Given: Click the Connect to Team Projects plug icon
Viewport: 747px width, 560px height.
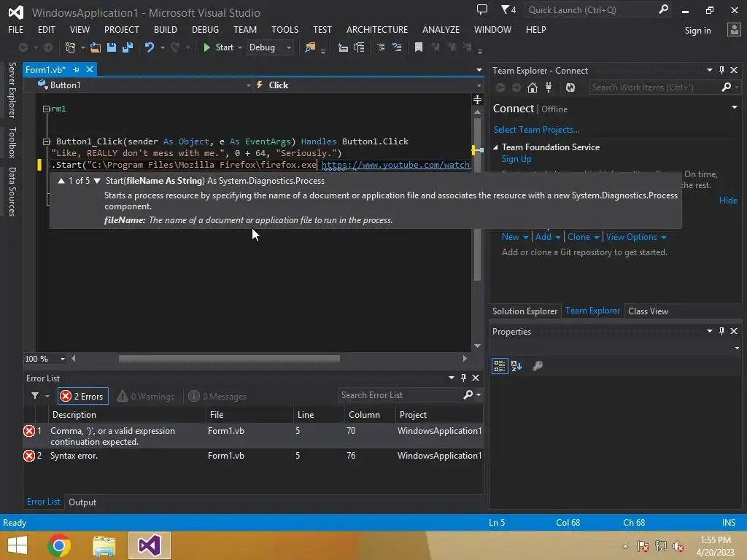Looking at the screenshot, I should [549, 87].
